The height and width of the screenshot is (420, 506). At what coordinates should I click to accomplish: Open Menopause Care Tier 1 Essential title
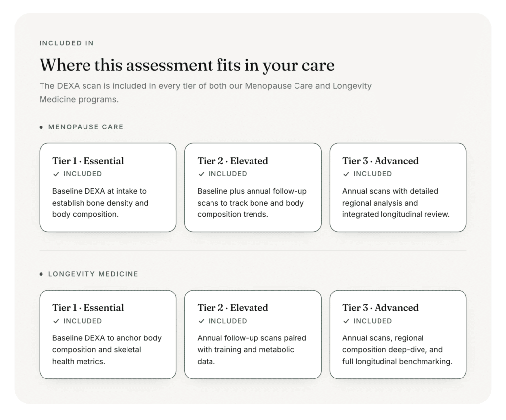pyautogui.click(x=88, y=161)
